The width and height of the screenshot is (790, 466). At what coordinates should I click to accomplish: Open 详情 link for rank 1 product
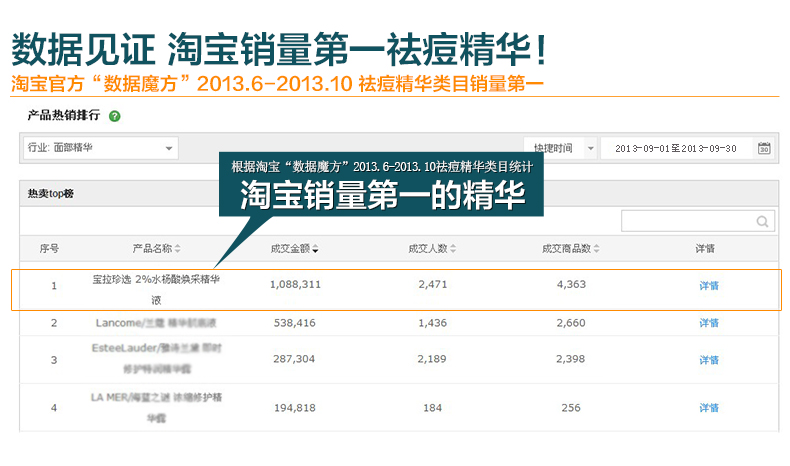pos(709,286)
